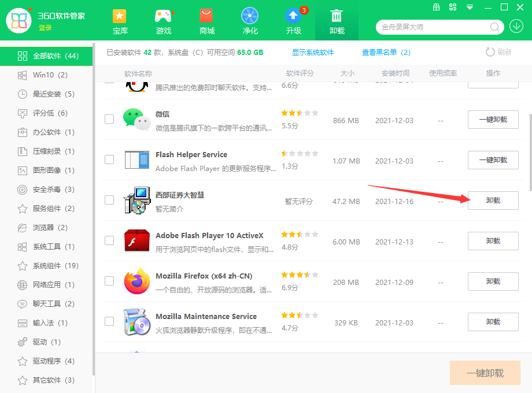
Task: Go to the 游戏 gamepad section
Action: pyautogui.click(x=164, y=21)
